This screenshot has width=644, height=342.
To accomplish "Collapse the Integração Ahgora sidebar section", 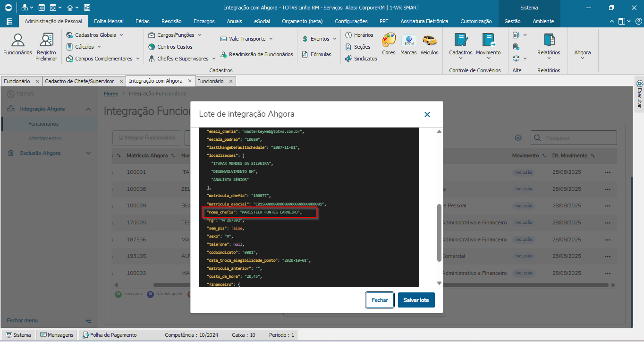I will point(88,109).
